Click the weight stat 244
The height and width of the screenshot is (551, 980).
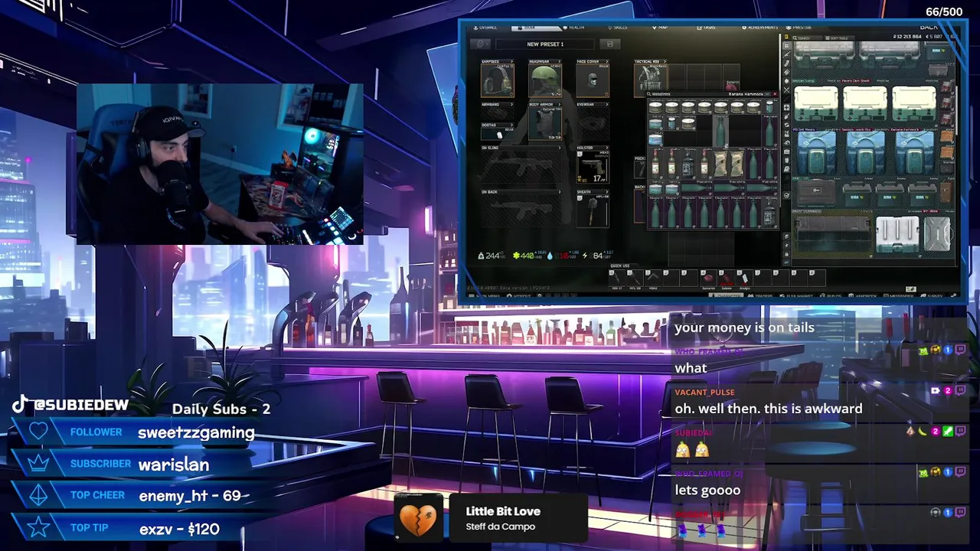coord(492,256)
